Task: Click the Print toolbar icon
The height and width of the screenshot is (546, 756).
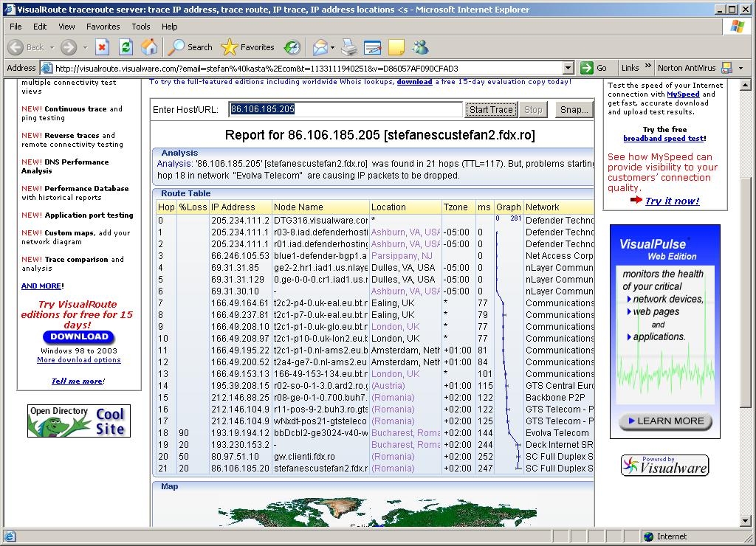Action: pyautogui.click(x=349, y=47)
